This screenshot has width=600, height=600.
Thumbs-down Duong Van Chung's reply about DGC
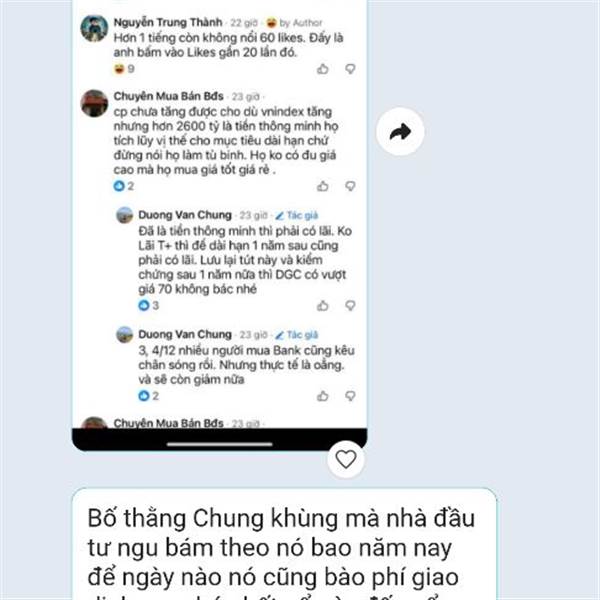pos(350,305)
